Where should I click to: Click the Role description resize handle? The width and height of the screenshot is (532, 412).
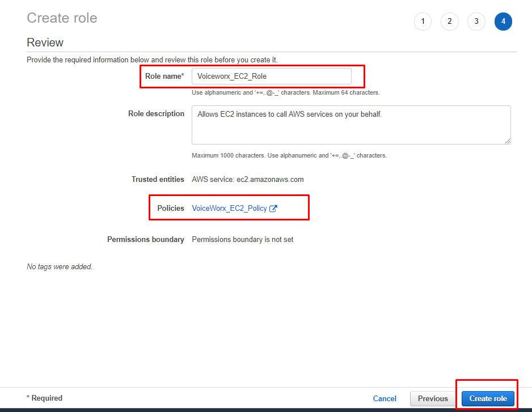point(508,141)
